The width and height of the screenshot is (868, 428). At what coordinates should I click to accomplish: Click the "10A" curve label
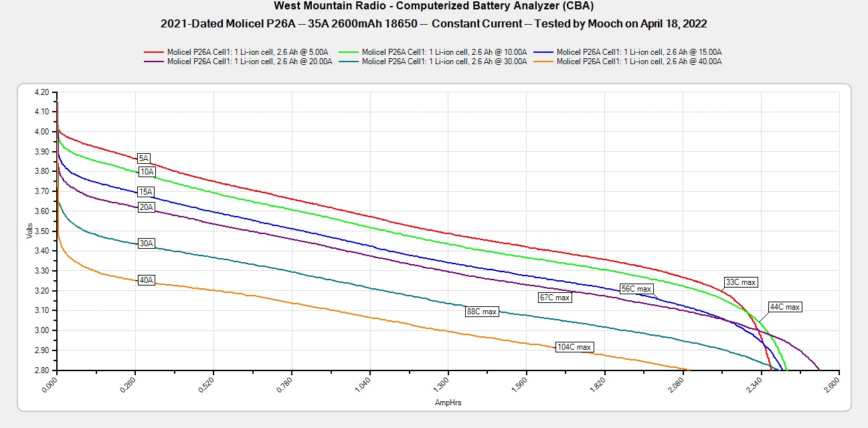[x=147, y=173]
